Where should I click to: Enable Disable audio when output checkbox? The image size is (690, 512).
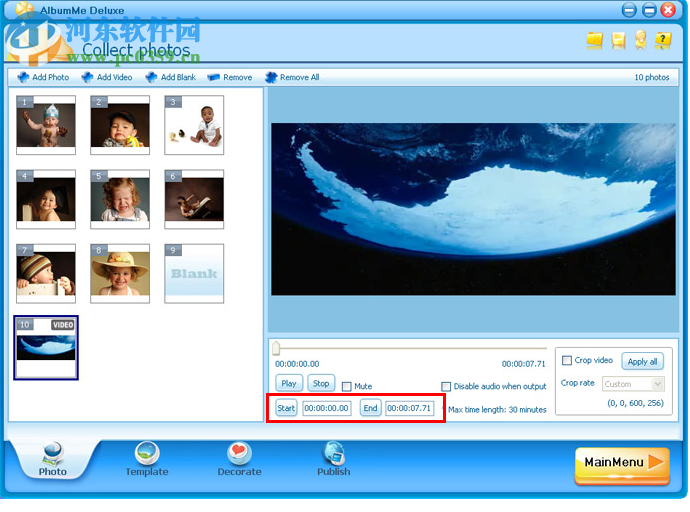(446, 386)
